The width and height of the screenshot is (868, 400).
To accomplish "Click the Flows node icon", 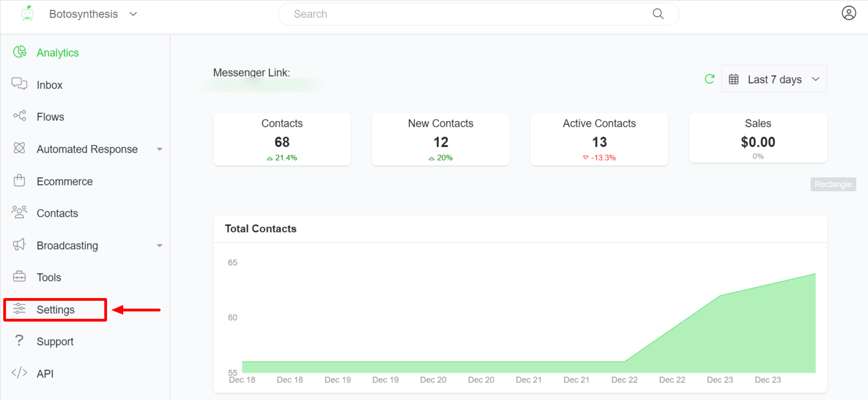I will coord(19,116).
